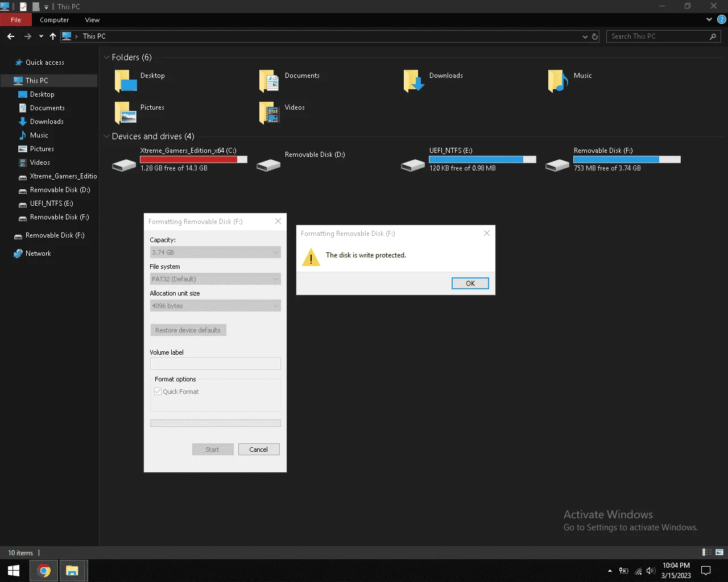The width and height of the screenshot is (728, 582).
Task: Expand the ribbon chevron
Action: (709, 19)
